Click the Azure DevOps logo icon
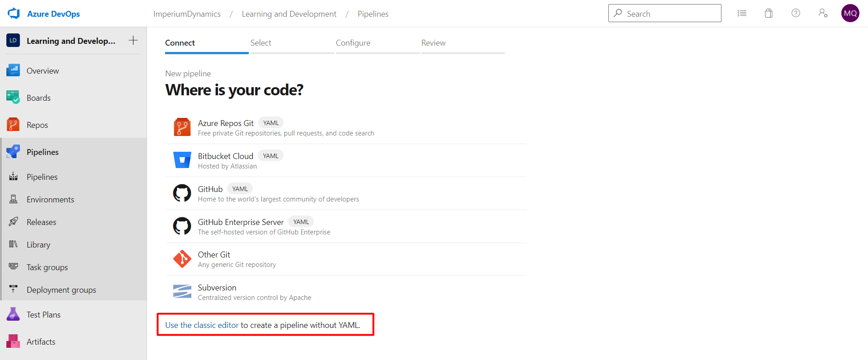Screen dimensions: 868x360 [x=14, y=14]
